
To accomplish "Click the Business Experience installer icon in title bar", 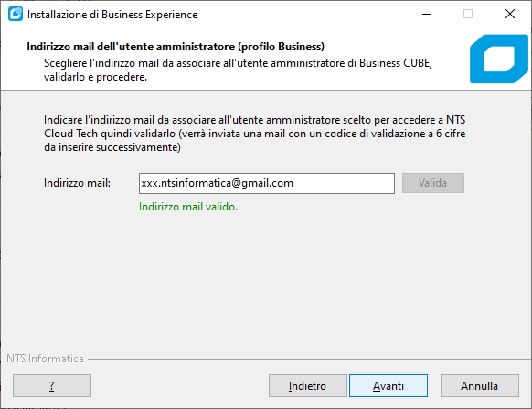I will click(16, 14).
